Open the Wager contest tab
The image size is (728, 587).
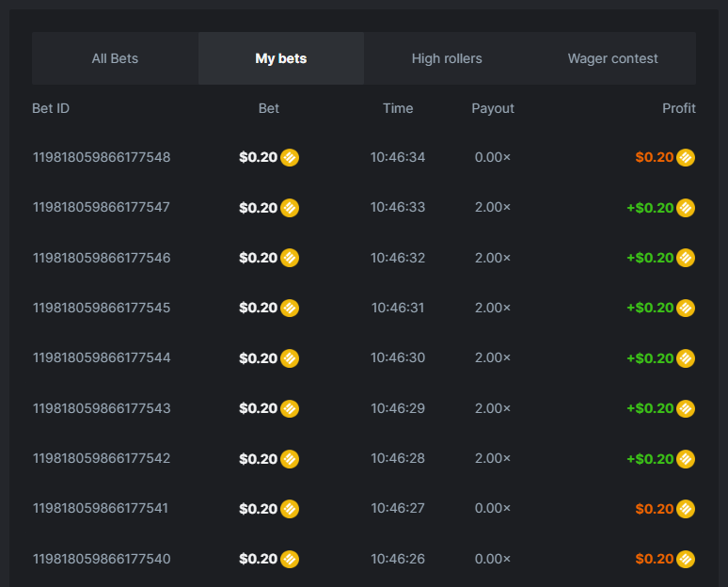[612, 58]
